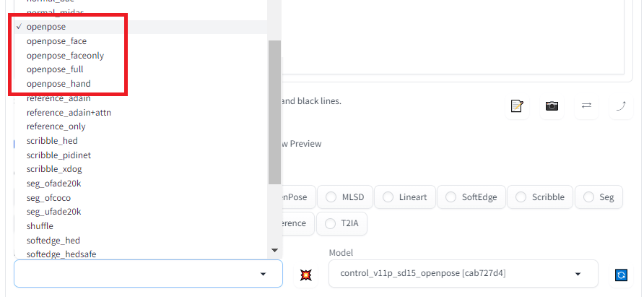Collapse the preprocessor dropdown arrow
Screen dimensions: 644x297
click(x=263, y=275)
